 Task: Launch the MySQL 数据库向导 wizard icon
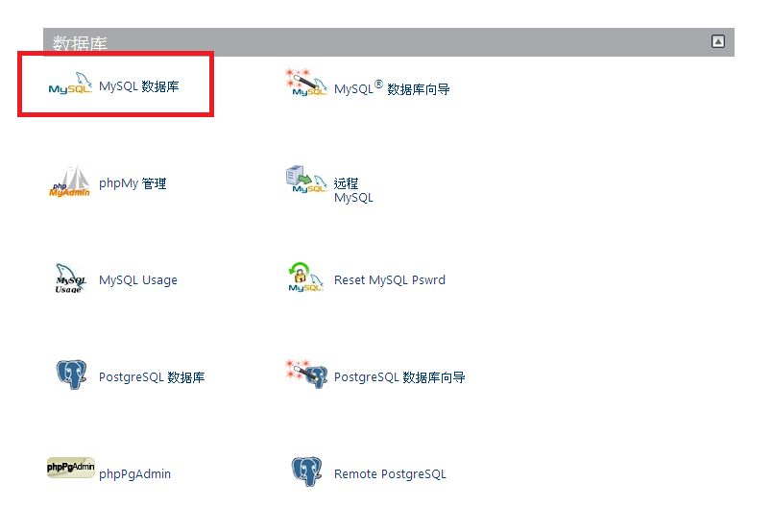pyautogui.click(x=306, y=83)
